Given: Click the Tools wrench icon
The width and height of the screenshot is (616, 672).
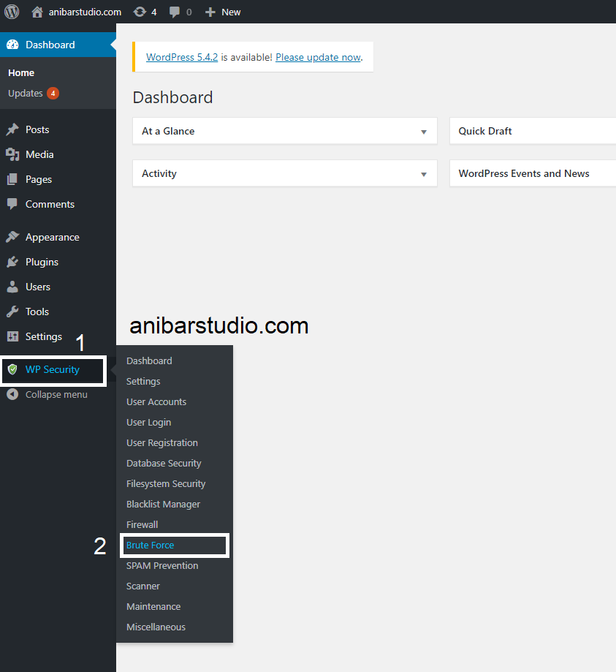Looking at the screenshot, I should point(12,312).
